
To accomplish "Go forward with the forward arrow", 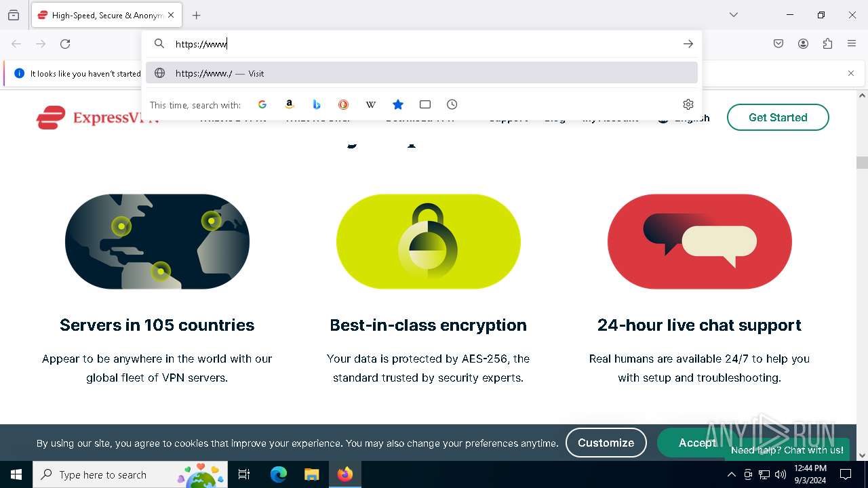I will coord(41,44).
